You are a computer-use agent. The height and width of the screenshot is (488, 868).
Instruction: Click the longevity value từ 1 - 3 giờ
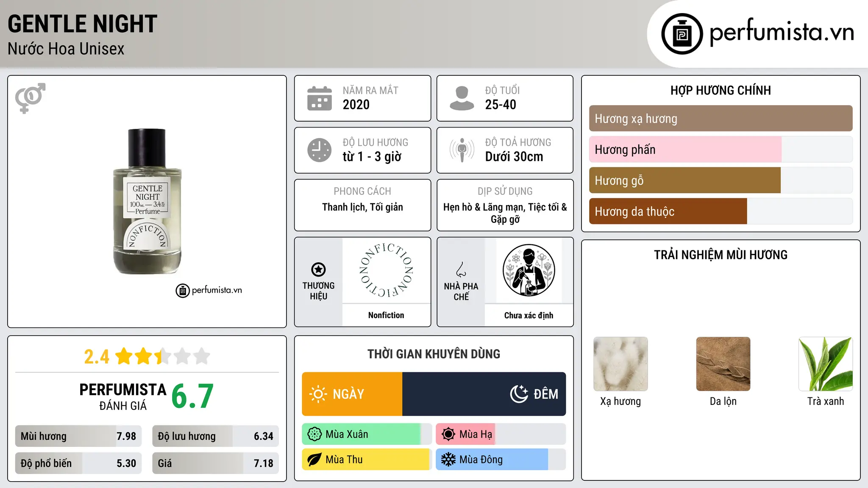pos(372,157)
